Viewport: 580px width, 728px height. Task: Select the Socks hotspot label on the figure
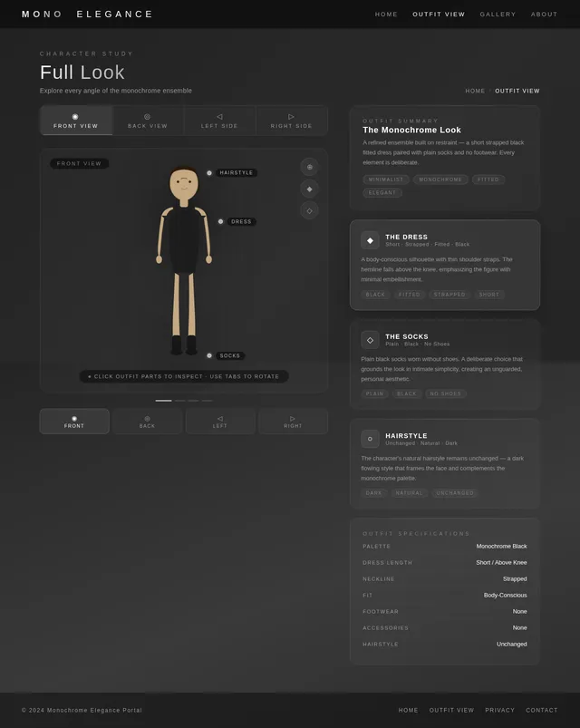click(230, 355)
